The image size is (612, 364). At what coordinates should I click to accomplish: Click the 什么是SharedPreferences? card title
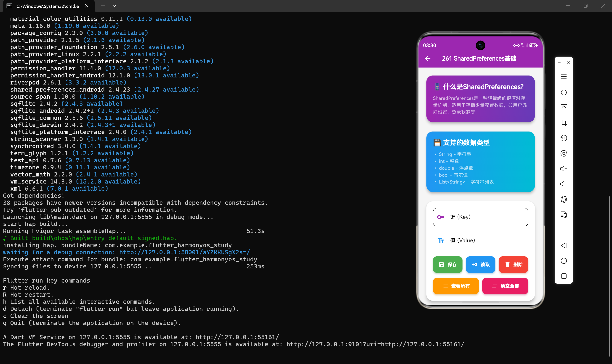(483, 87)
